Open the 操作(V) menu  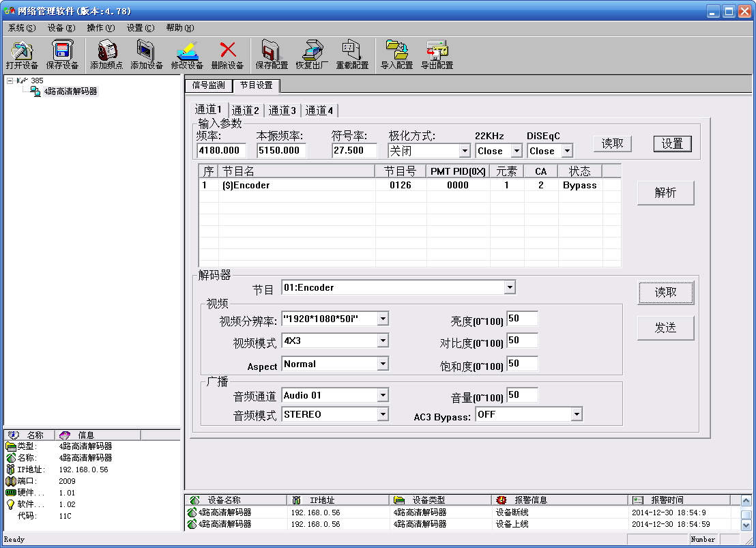pyautogui.click(x=101, y=28)
